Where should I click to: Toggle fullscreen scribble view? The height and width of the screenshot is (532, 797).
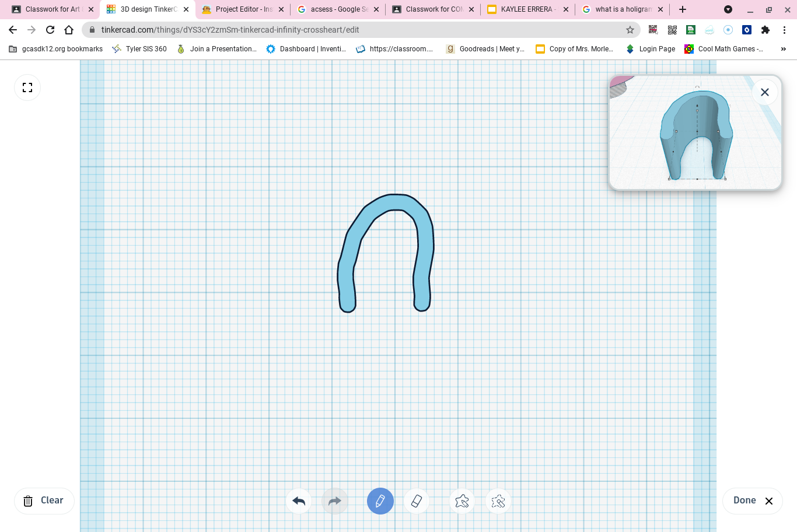point(27,87)
